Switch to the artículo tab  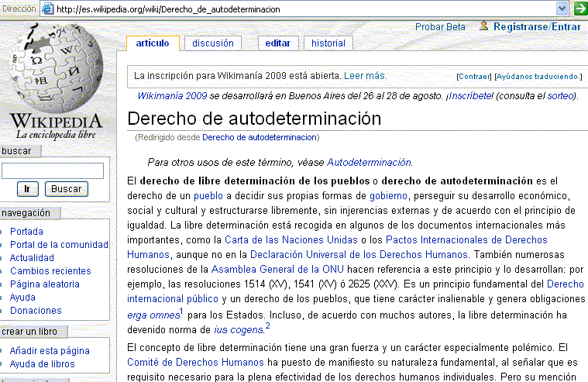point(153,43)
